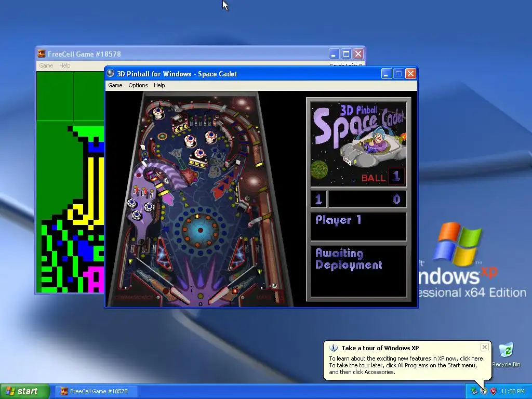
Task: Click the red security shield tray icon
Action: coord(494,391)
